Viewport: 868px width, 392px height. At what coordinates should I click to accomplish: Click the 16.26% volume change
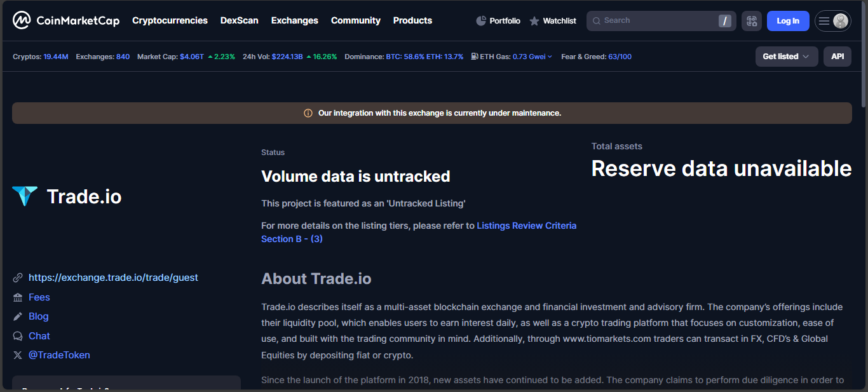322,57
